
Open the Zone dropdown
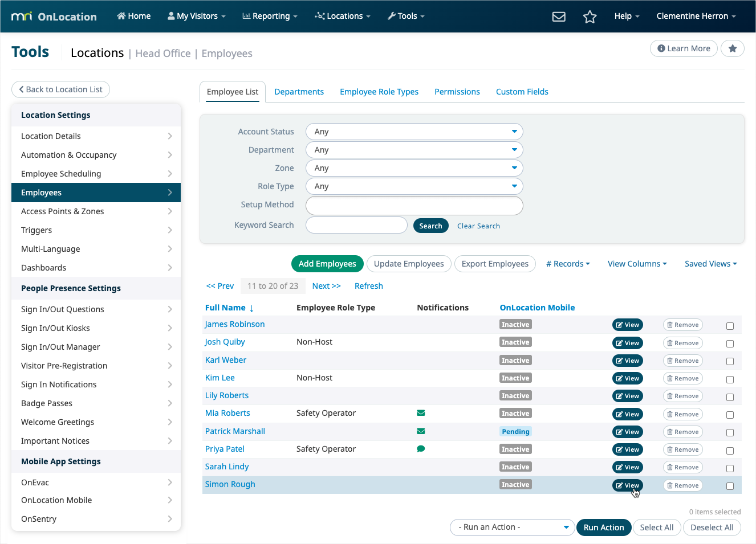click(x=414, y=168)
